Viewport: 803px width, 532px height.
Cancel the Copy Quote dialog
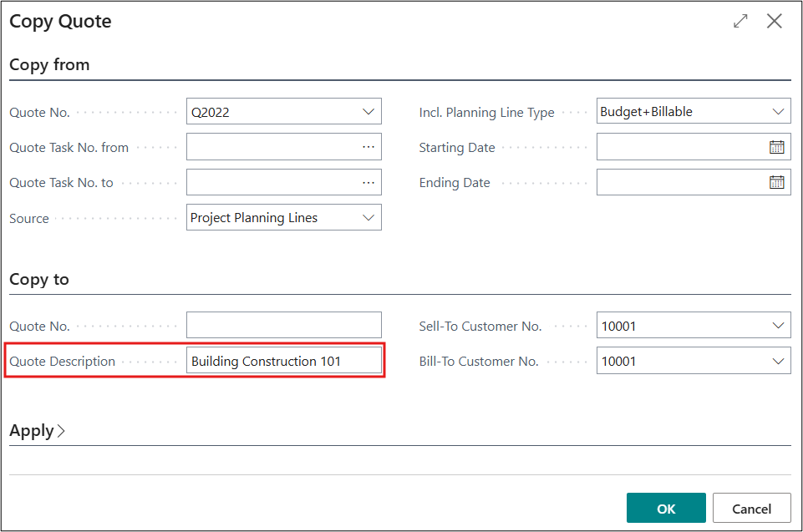pos(751,508)
